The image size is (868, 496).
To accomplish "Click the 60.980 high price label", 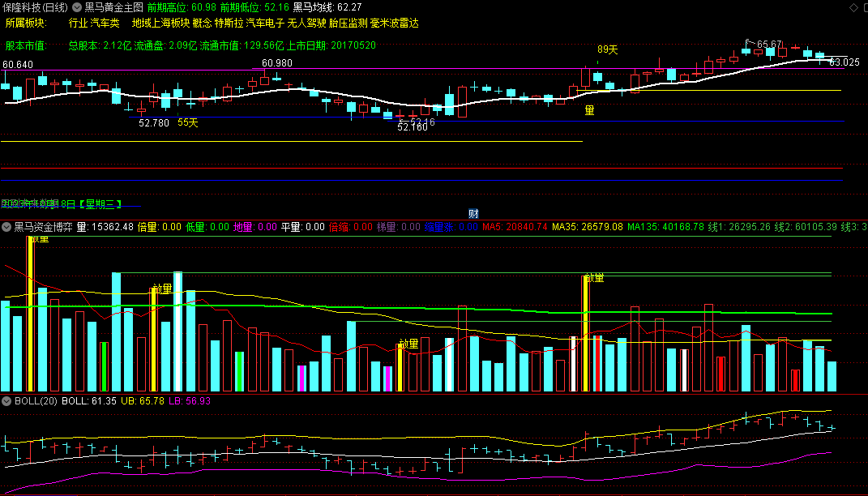I will point(277,63).
